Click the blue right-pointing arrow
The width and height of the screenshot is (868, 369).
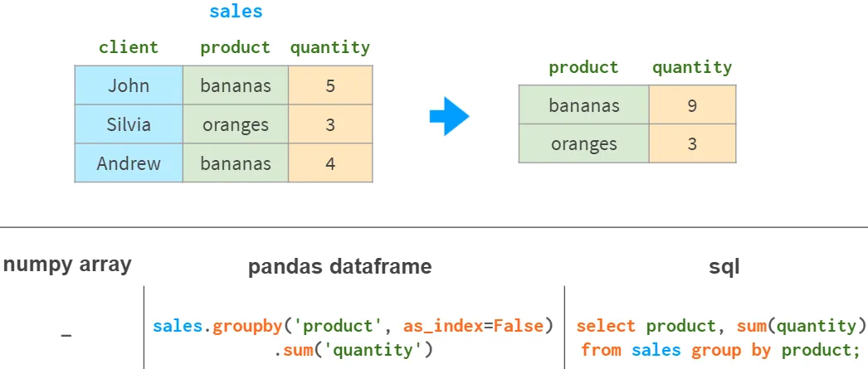coord(449,117)
